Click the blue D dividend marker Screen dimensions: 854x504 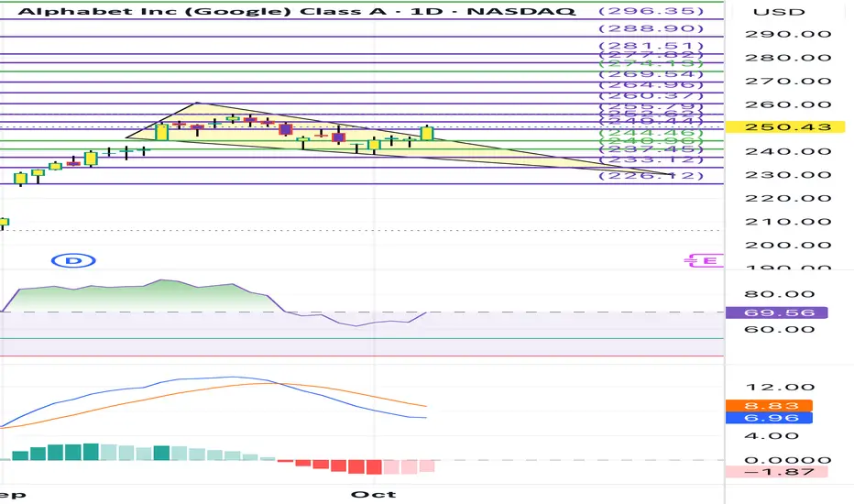(x=73, y=261)
